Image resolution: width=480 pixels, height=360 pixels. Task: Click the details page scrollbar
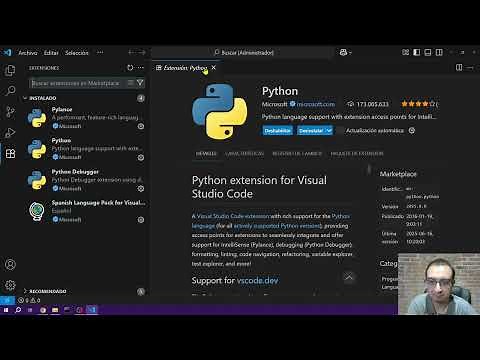[369, 170]
